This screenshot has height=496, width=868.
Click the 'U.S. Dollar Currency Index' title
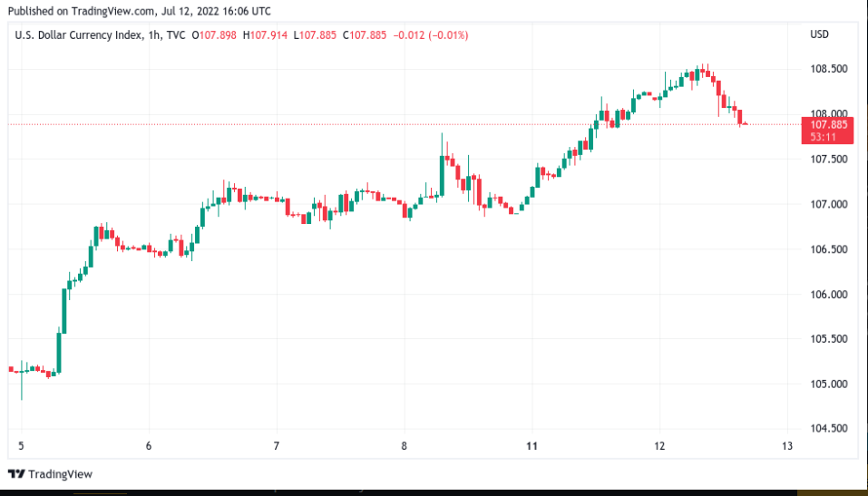[78, 35]
